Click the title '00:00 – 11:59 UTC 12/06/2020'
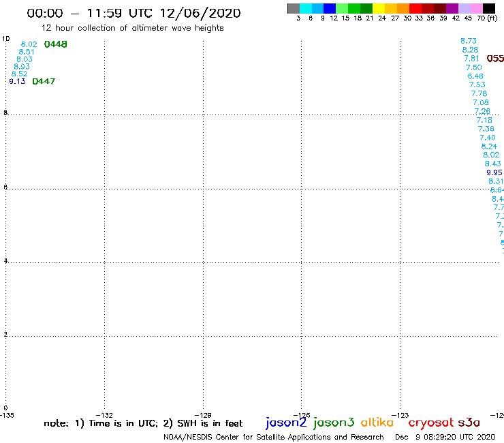The height and width of the screenshot is (443, 504). [x=133, y=13]
